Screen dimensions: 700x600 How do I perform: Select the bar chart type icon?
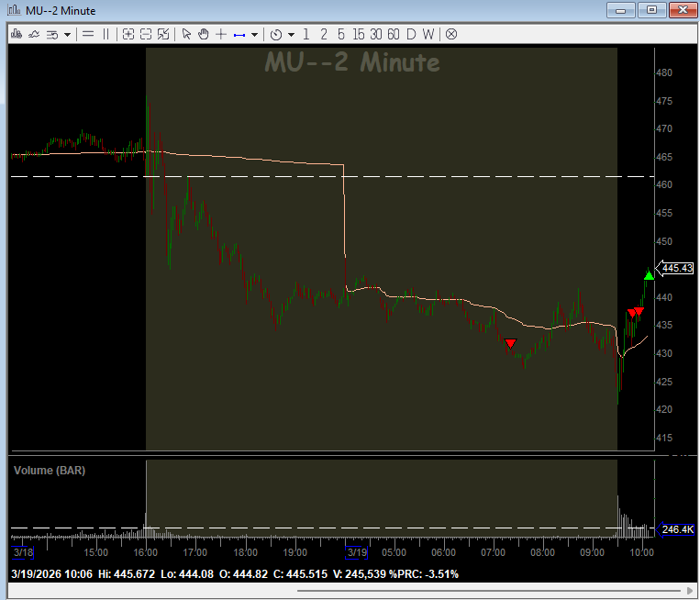click(x=17, y=34)
